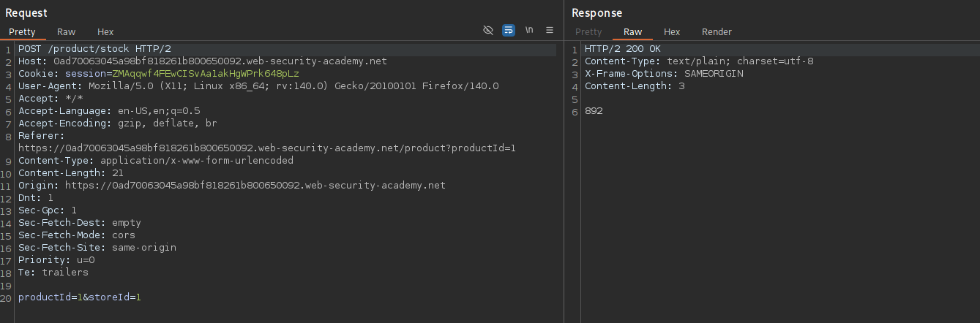Image resolution: width=980 pixels, height=323 pixels.
Task: Select the Response Raw tab
Action: (632, 32)
